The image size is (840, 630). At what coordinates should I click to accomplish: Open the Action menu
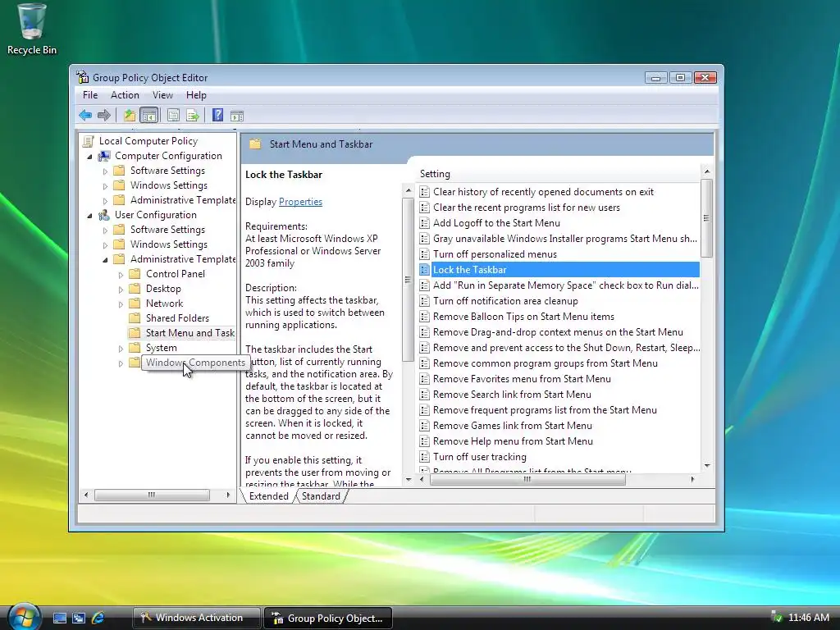(x=125, y=95)
